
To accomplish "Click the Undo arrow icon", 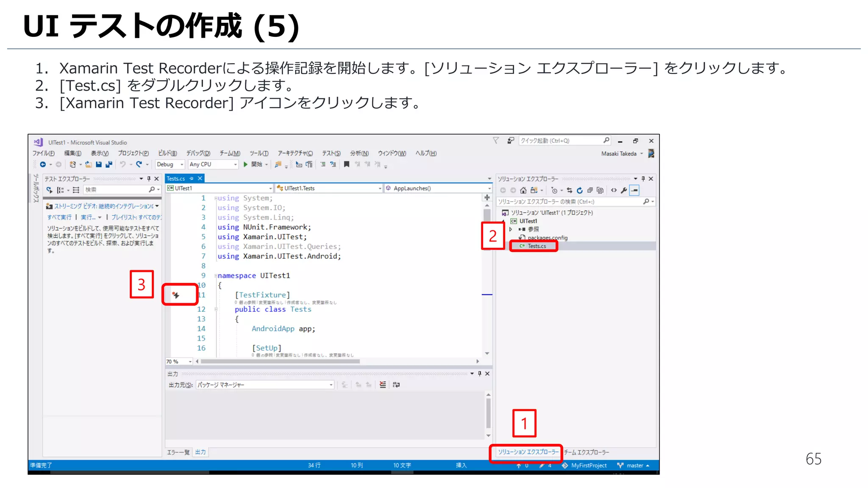I will pyautogui.click(x=123, y=164).
